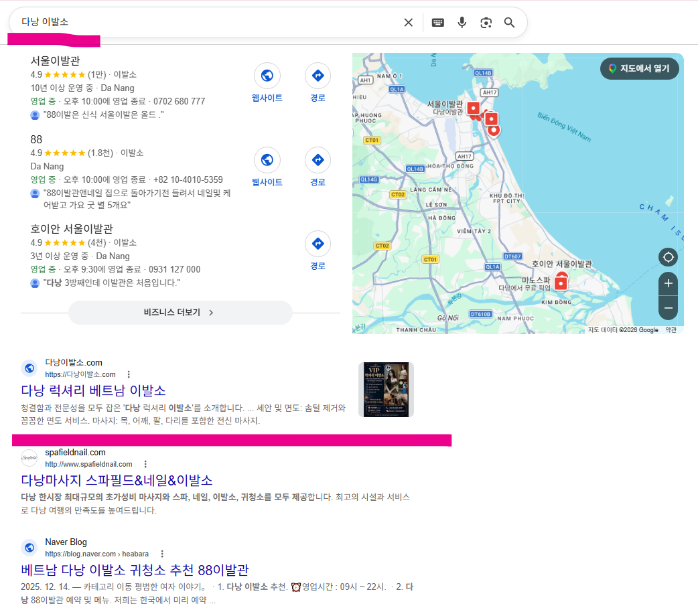Screen dimensions: 698x616
Task: Open the 88 business listing title
Action: pyautogui.click(x=36, y=139)
